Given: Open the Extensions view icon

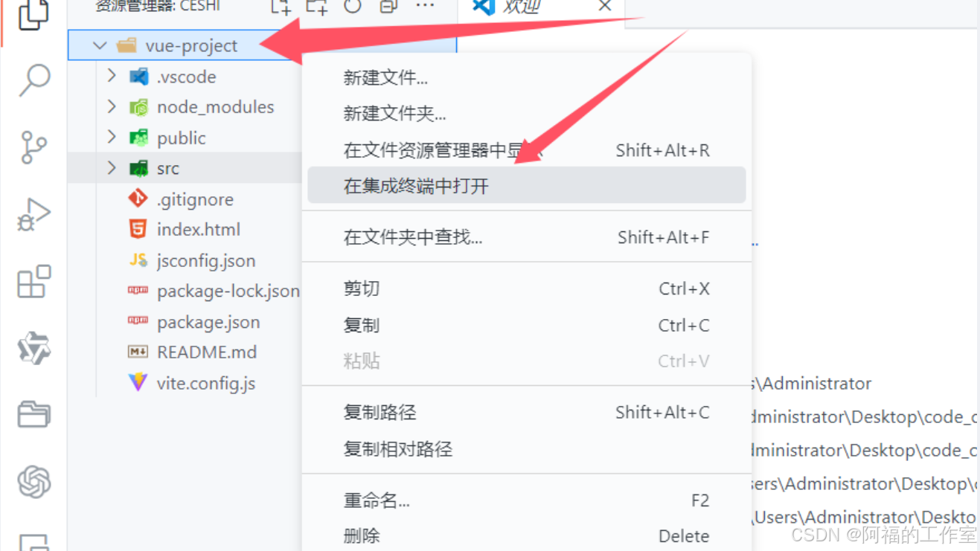Looking at the screenshot, I should point(34,281).
